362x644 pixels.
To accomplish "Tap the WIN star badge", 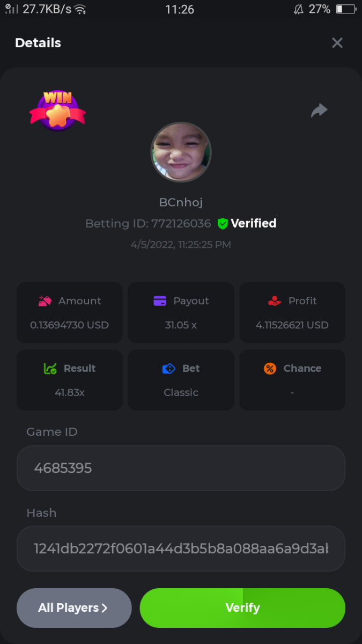I will point(57,111).
